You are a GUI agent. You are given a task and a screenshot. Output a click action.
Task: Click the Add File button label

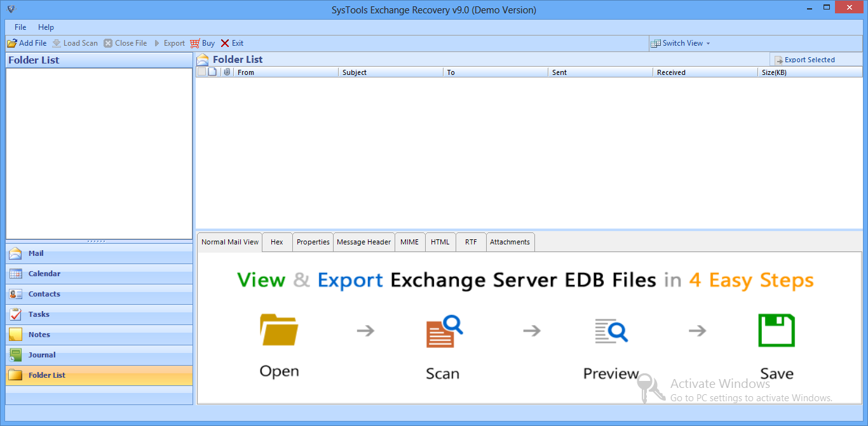click(33, 43)
